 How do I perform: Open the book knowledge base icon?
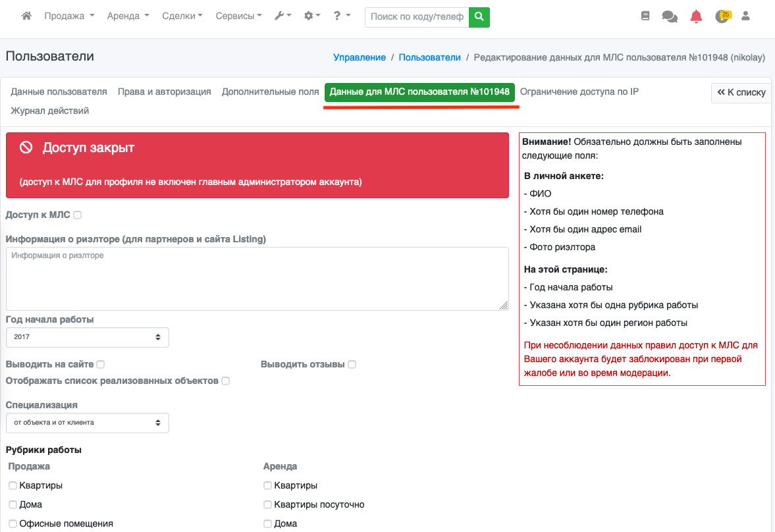[645, 16]
